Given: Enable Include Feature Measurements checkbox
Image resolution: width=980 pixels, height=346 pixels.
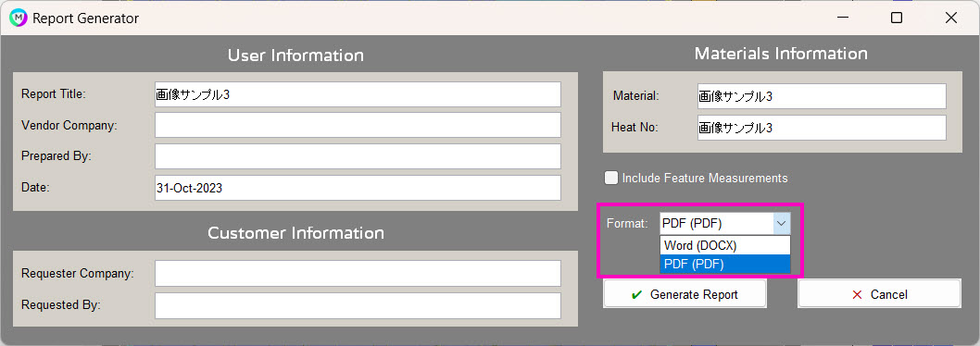Looking at the screenshot, I should coord(610,178).
